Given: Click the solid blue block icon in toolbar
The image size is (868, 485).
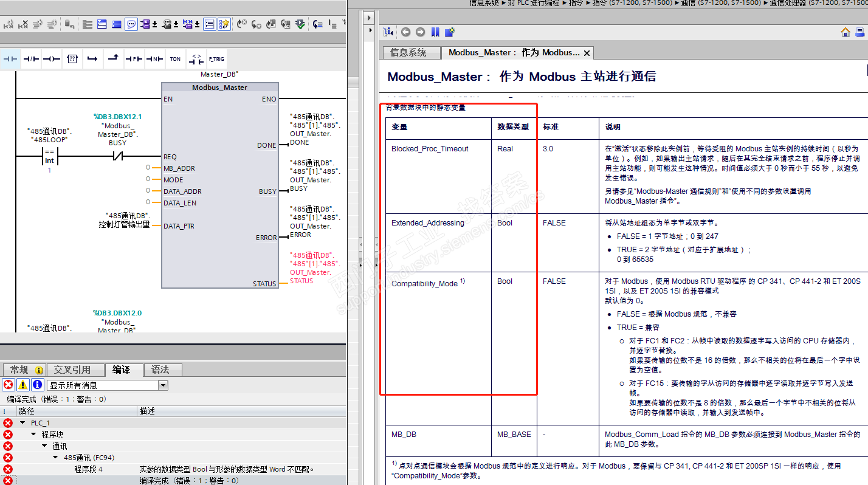Looking at the screenshot, I should click(117, 24).
